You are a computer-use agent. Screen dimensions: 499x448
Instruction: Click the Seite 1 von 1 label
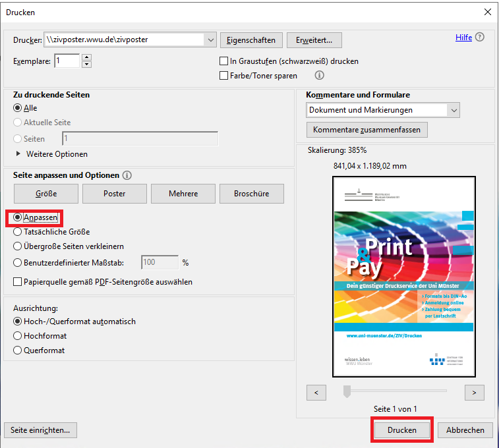396,409
